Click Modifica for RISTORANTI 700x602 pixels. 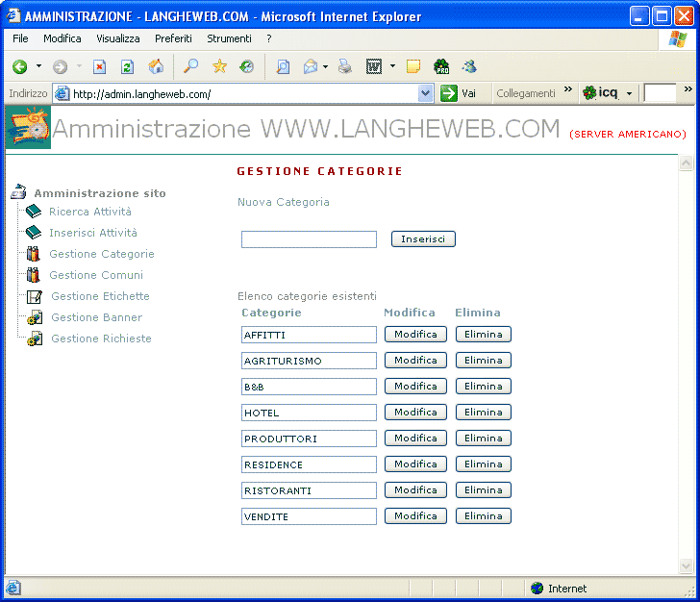point(415,489)
